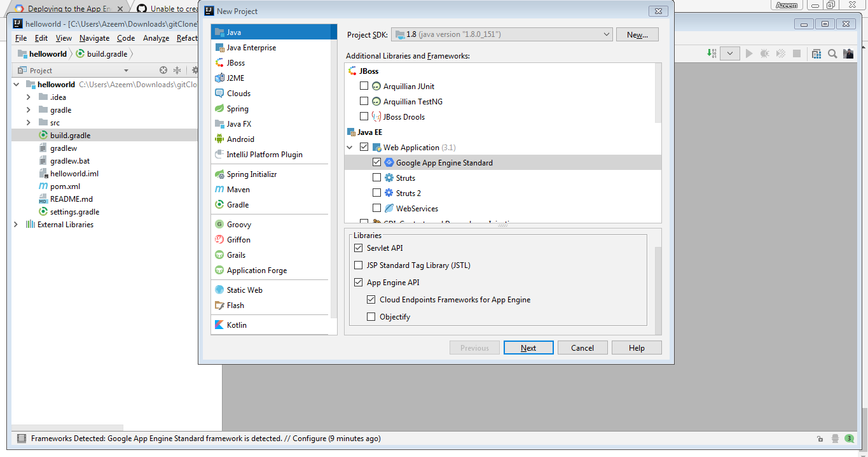Click build.gradle in the breadcrumb bar
This screenshot has width=868, height=457.
pyautogui.click(x=101, y=54)
